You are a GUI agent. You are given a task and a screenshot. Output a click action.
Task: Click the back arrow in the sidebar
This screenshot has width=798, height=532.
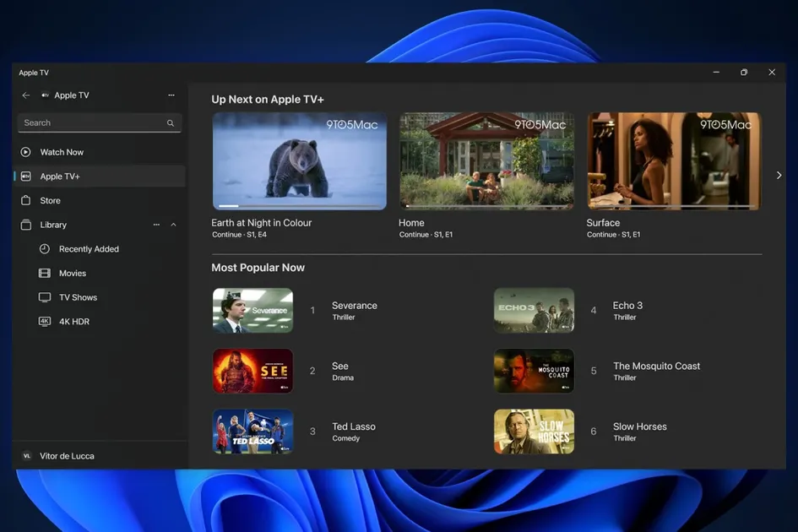pyautogui.click(x=26, y=95)
